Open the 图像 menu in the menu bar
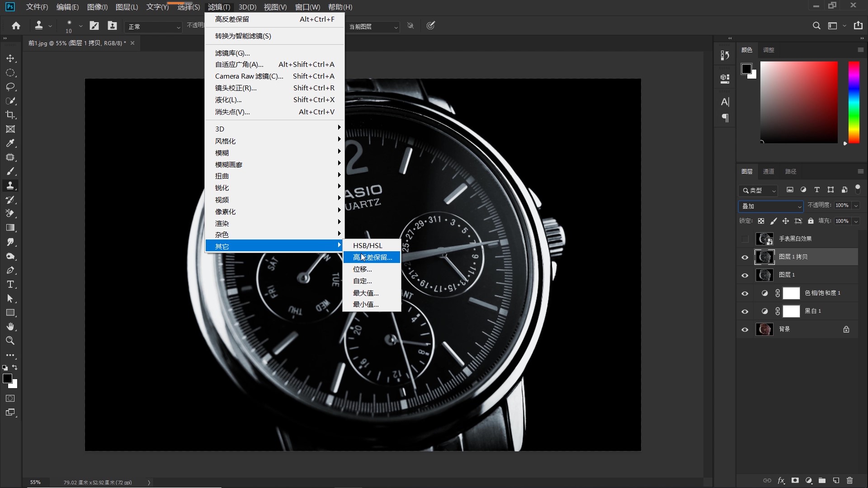Viewport: 868px width, 488px height. coord(97,7)
